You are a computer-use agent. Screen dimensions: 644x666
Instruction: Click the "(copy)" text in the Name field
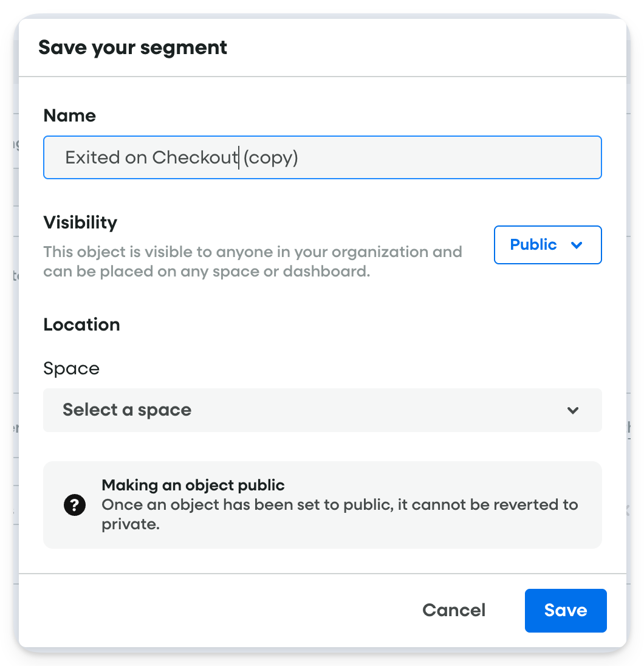tap(270, 157)
